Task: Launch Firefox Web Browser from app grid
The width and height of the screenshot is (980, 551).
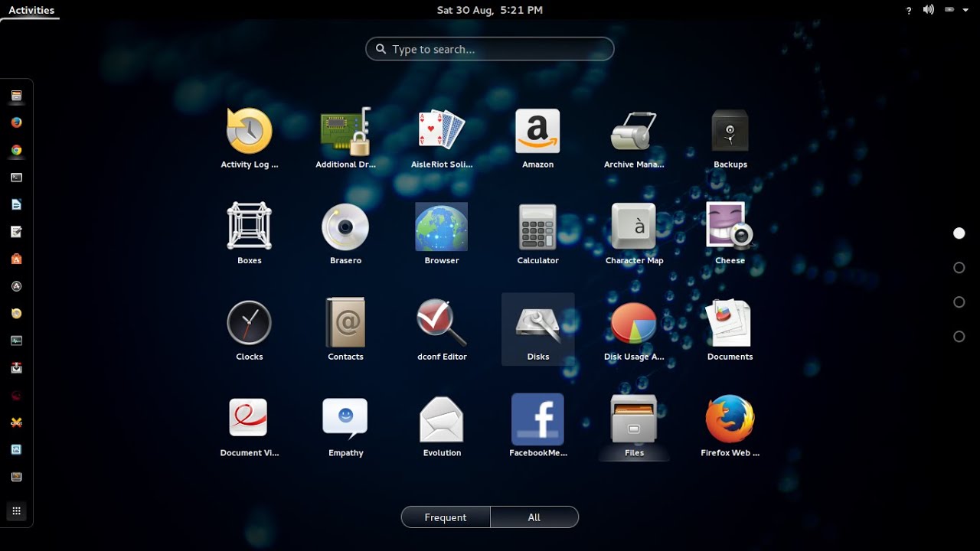Action: pos(730,426)
